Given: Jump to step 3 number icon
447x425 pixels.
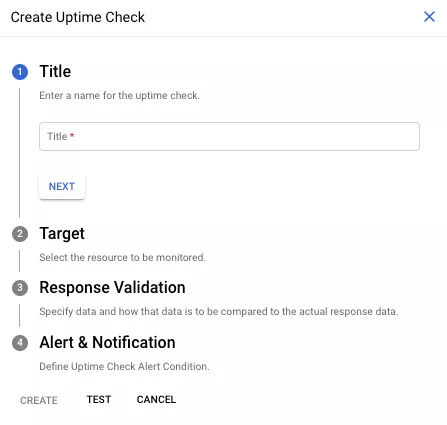Looking at the screenshot, I should 20,288.
